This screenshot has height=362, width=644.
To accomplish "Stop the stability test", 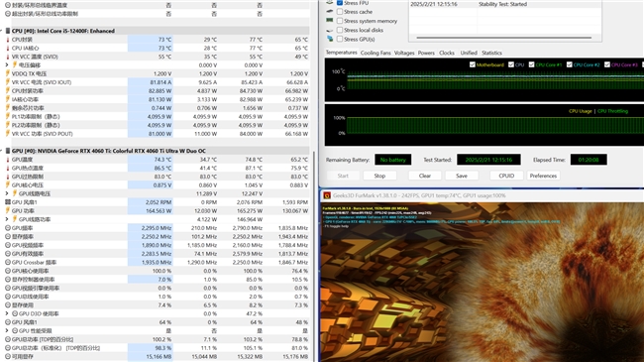I will [x=379, y=176].
